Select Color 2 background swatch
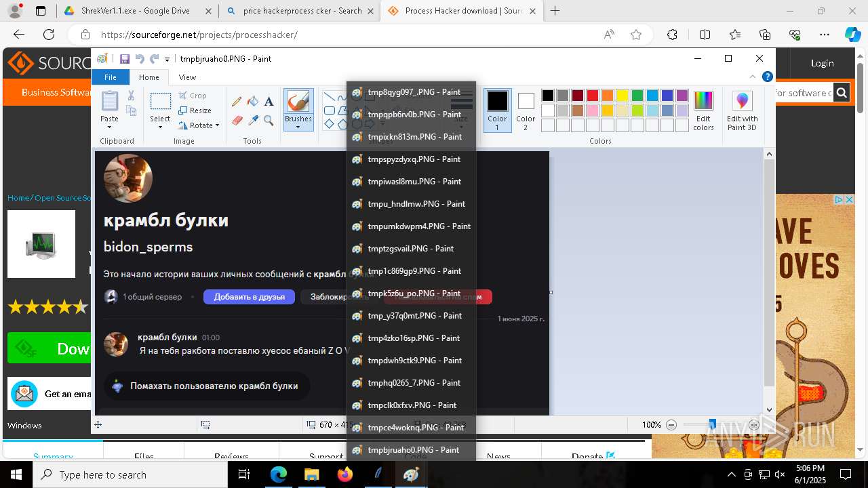Image resolution: width=868 pixels, height=488 pixels. pyautogui.click(x=526, y=110)
